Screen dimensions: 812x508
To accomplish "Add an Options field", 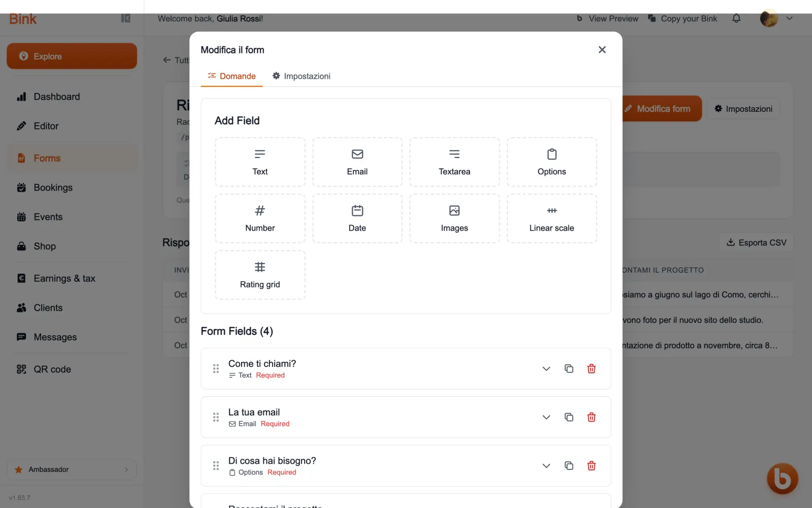I will pyautogui.click(x=552, y=162).
